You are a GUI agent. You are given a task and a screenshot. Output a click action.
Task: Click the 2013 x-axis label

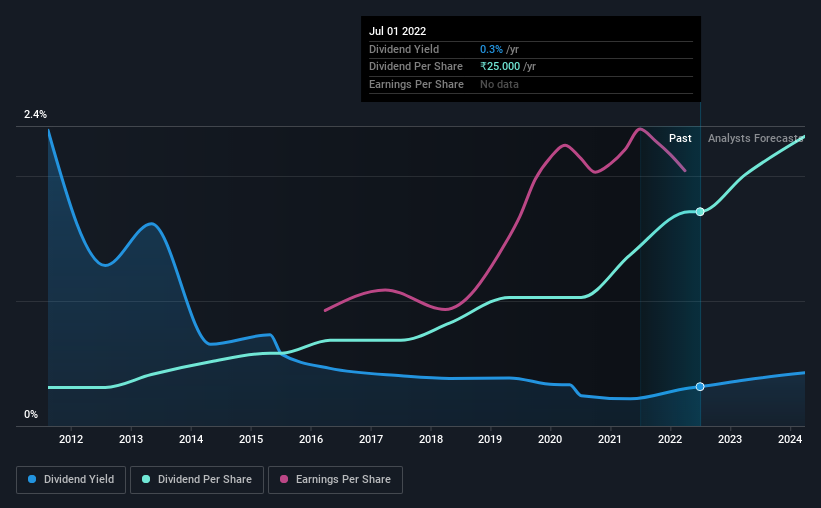pyautogui.click(x=131, y=439)
